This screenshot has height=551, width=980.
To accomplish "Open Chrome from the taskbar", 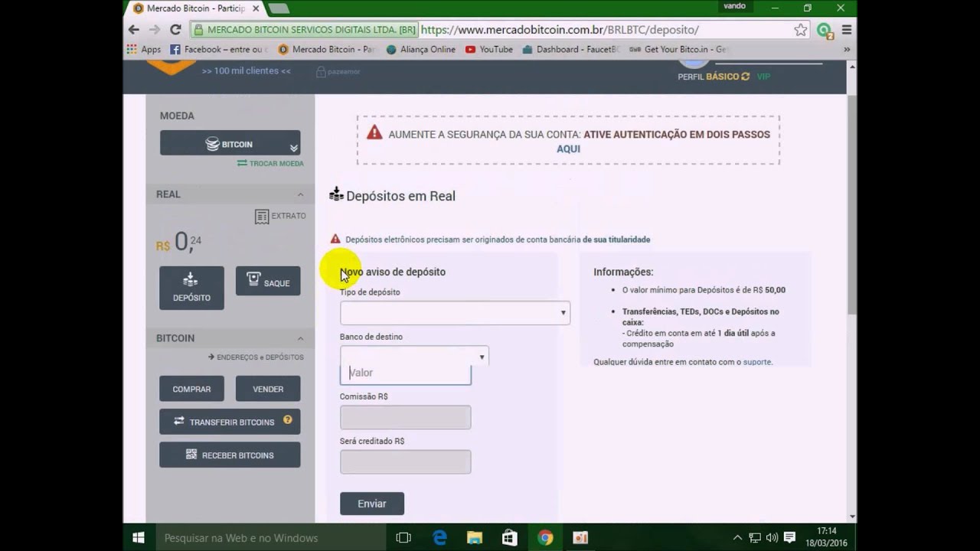I will pos(545,538).
